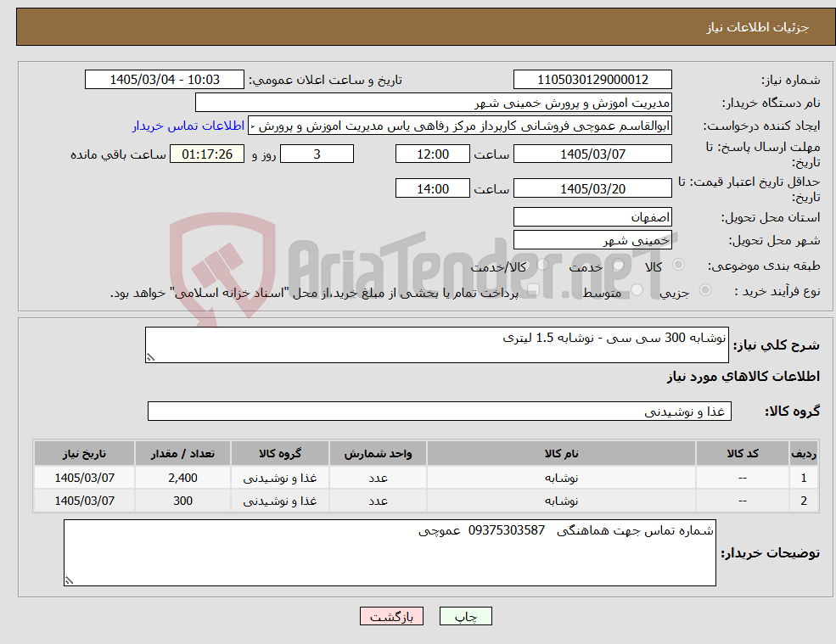836x644 pixels.
Task: Select the کالا/خدمت radio button
Action: [x=542, y=265]
